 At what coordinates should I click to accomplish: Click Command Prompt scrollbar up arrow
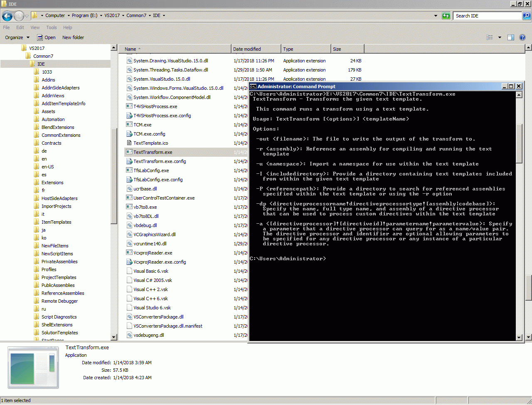click(x=519, y=95)
